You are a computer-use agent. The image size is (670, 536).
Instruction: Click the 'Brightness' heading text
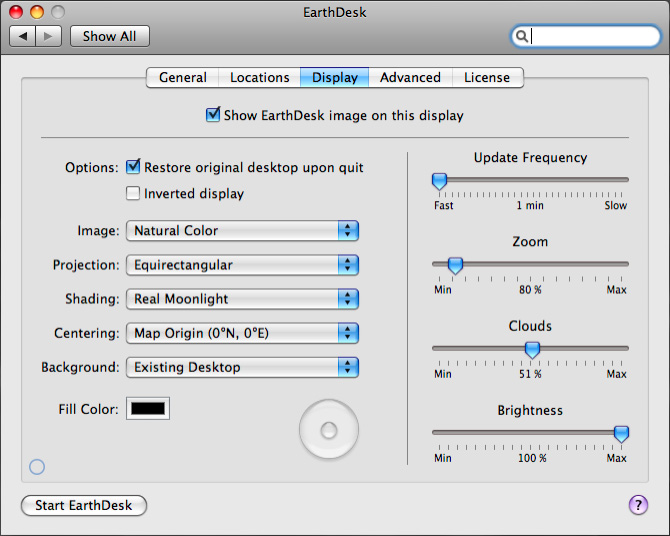pyautogui.click(x=530, y=410)
